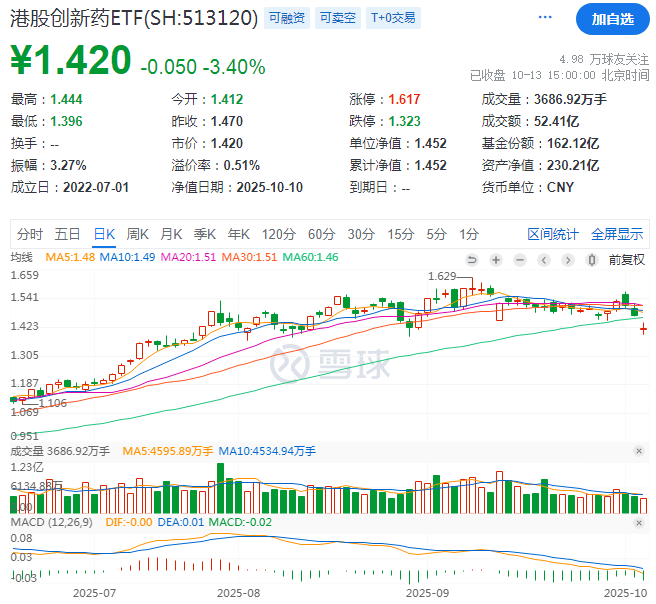Select the 周K weekly chart tab

point(137,234)
